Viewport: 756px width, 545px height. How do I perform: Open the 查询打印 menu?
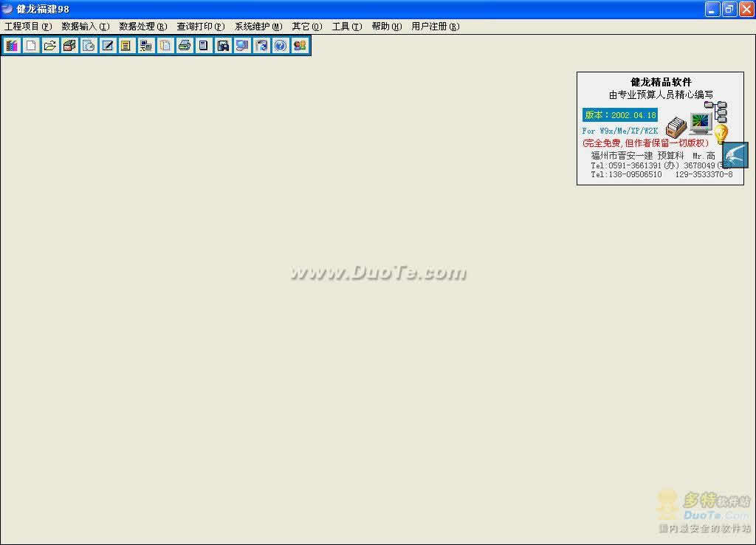pyautogui.click(x=200, y=27)
